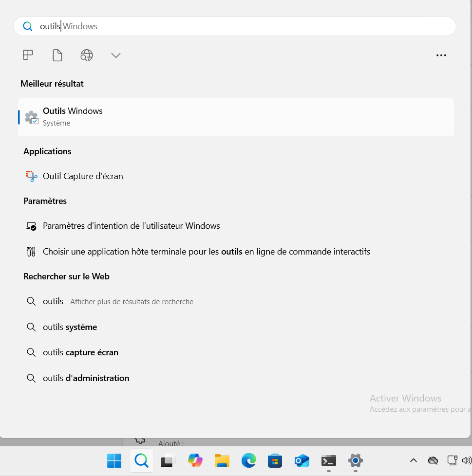The height and width of the screenshot is (476, 472).
Task: Select web suggestion outils capture écran
Action: [x=236, y=352]
